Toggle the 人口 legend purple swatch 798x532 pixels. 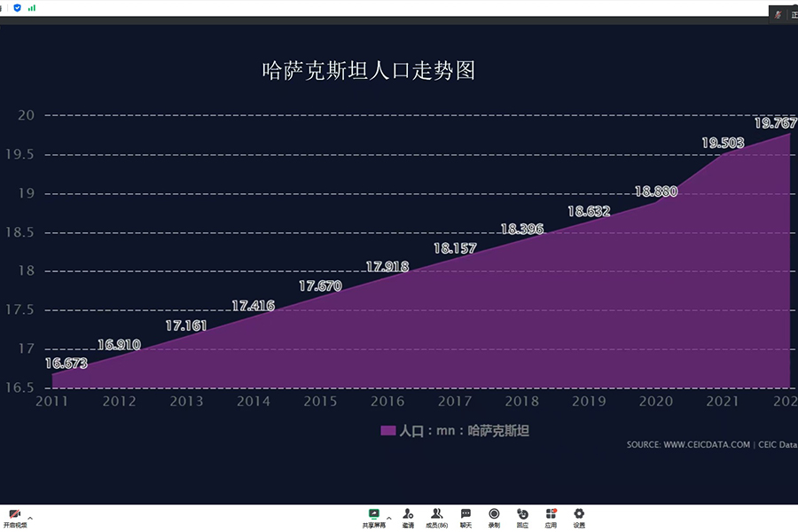click(x=387, y=431)
